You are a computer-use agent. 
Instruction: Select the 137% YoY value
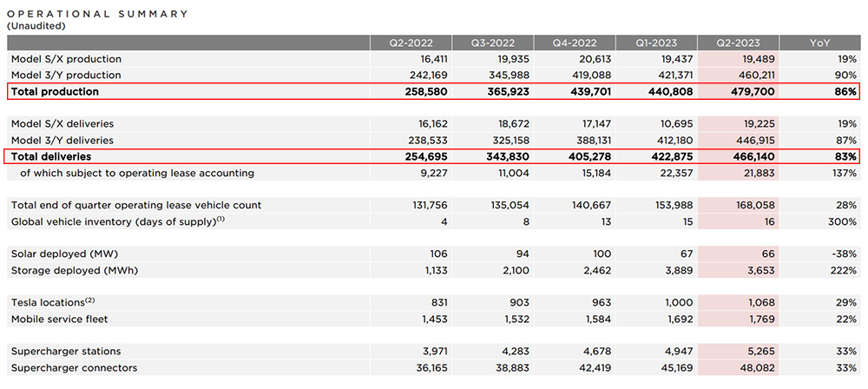[845, 173]
